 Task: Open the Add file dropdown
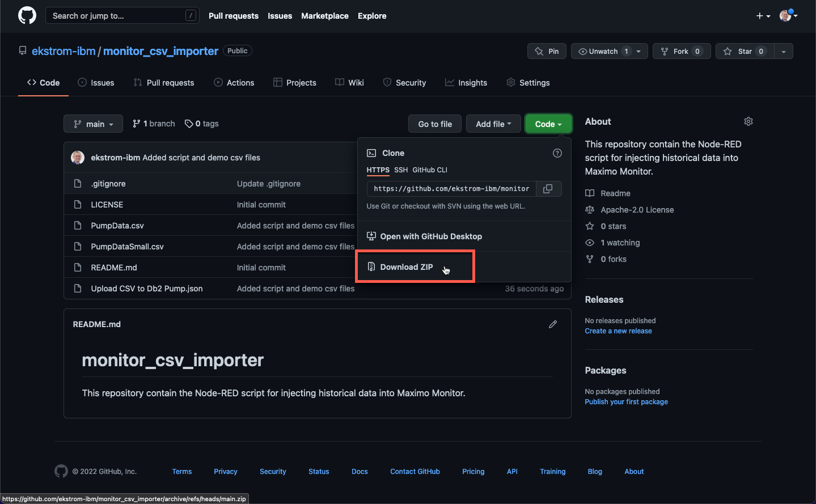coord(493,124)
